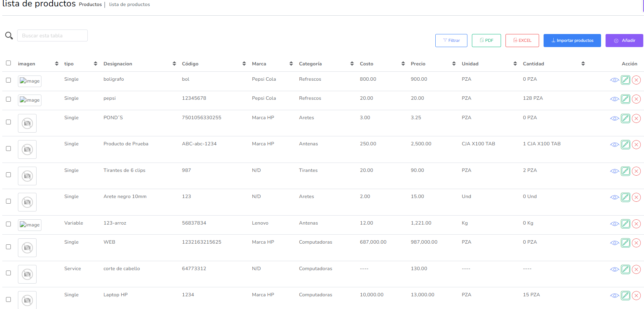This screenshot has width=644, height=309.
Task: Open the Filtrar filter panel
Action: point(451,40)
